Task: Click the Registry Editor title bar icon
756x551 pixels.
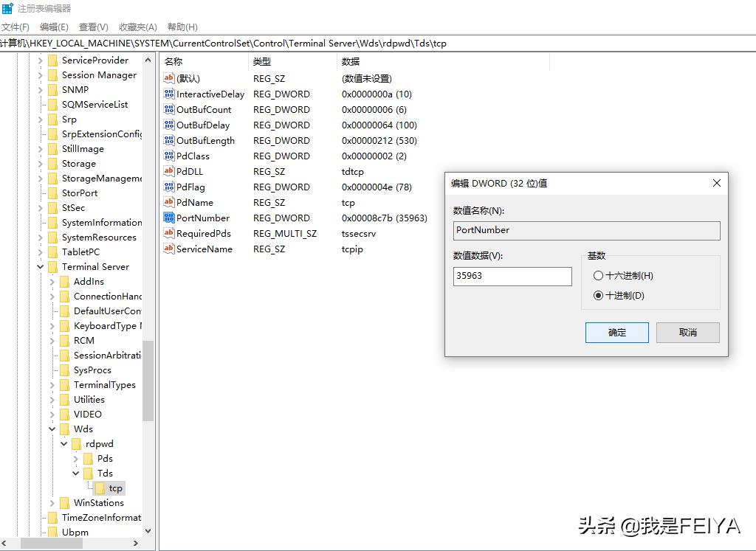Action: coord(7,9)
